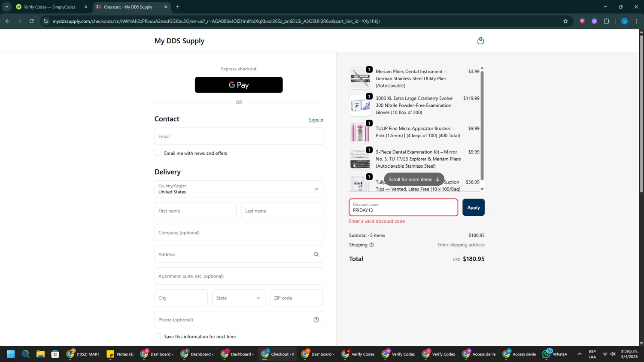
Task: Close the Checkout - My DDS Supply tab
Action: click(x=166, y=7)
